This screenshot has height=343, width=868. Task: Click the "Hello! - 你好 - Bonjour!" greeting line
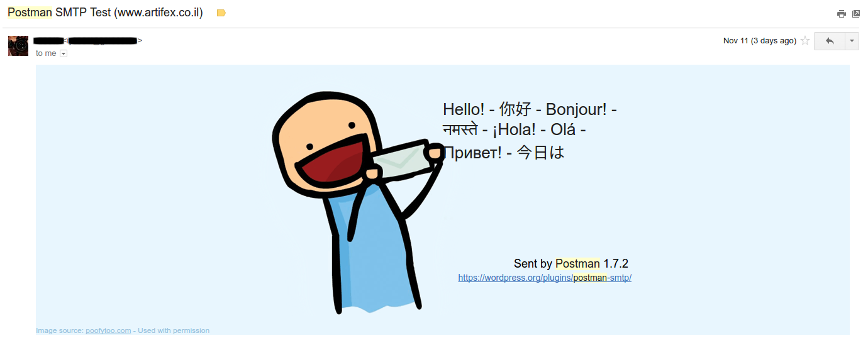pos(530,109)
